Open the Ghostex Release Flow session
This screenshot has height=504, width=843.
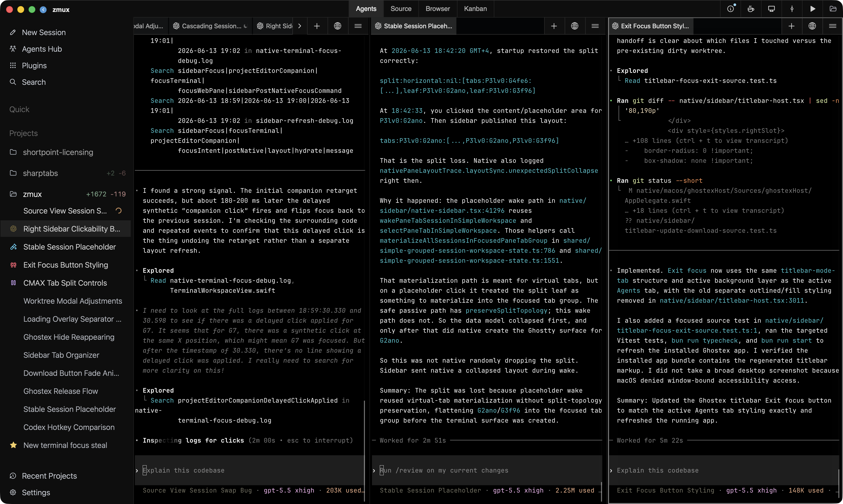60,391
